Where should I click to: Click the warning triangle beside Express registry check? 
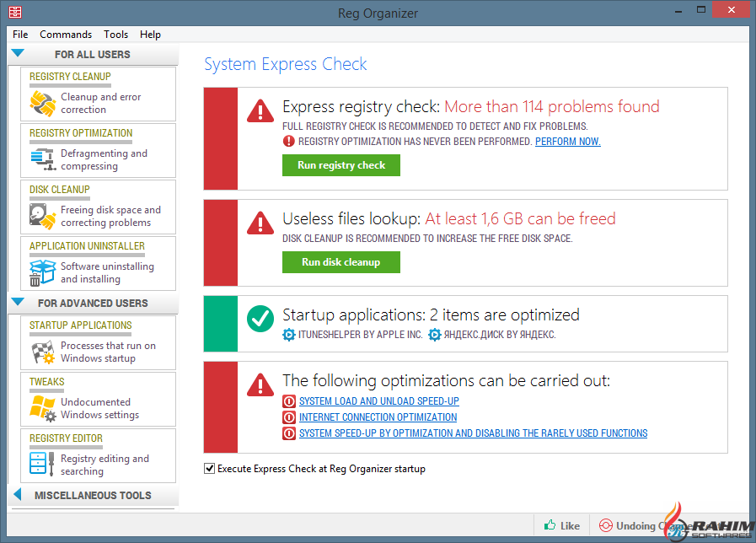pos(260,110)
